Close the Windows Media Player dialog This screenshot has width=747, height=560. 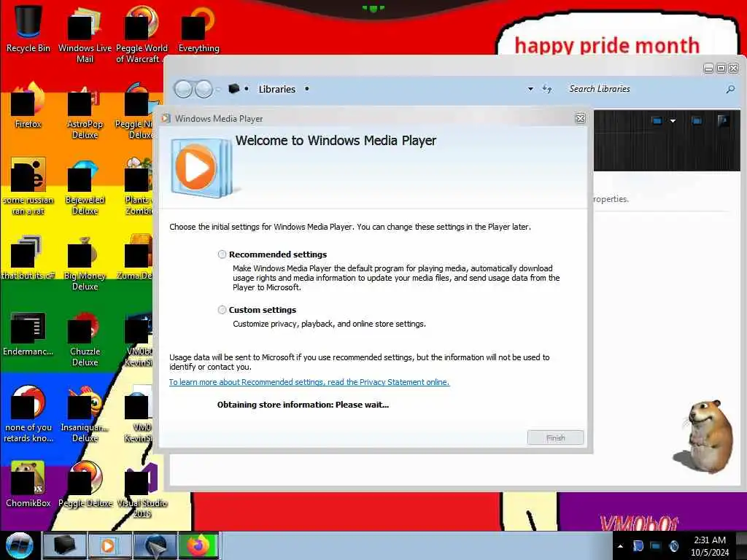[x=580, y=119]
